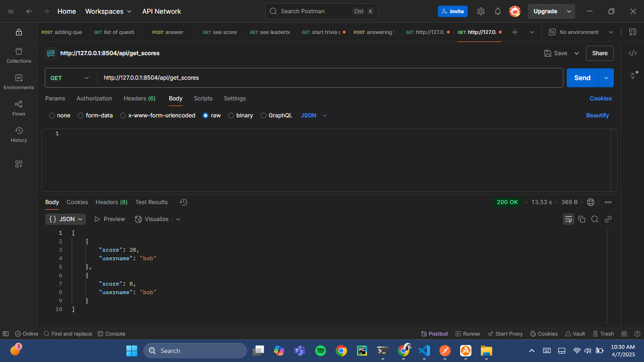Open Postman settings gear icon

[481, 11]
